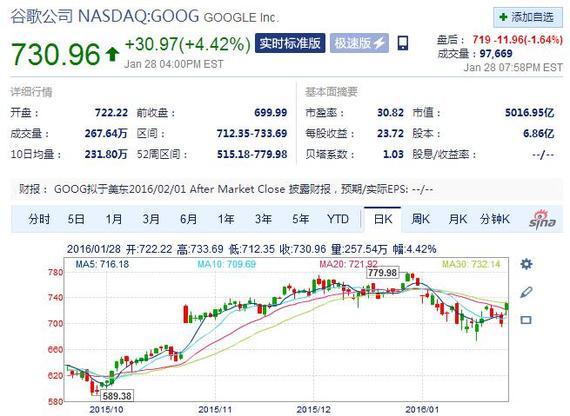Click the opening price 722.22

pos(111,113)
